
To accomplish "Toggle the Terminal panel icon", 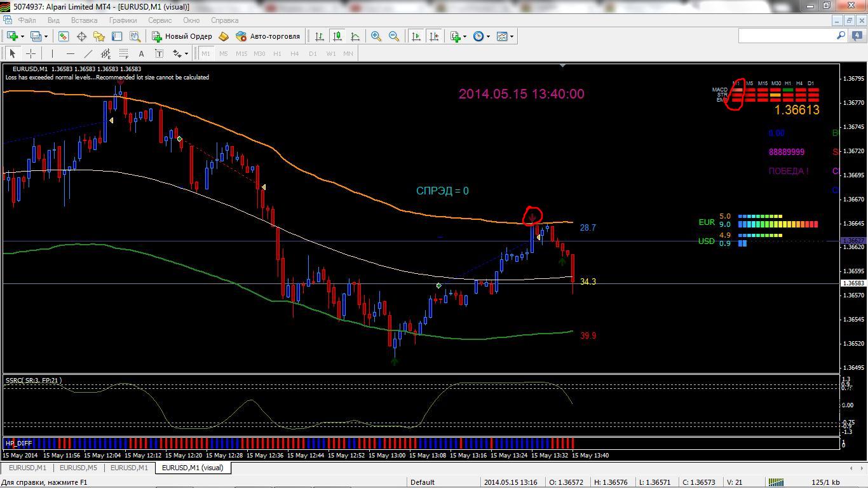I will coord(117,36).
